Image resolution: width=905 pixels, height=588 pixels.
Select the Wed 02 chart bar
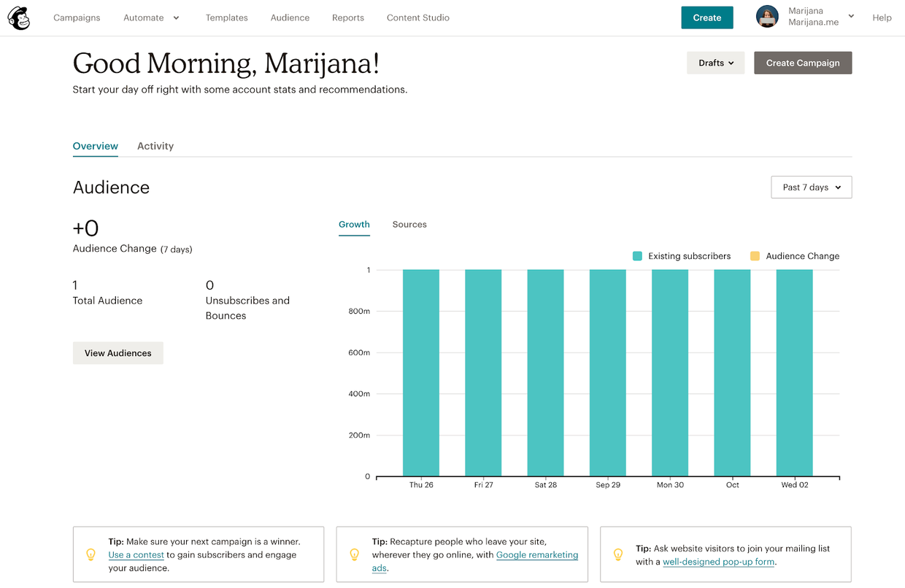(x=794, y=372)
